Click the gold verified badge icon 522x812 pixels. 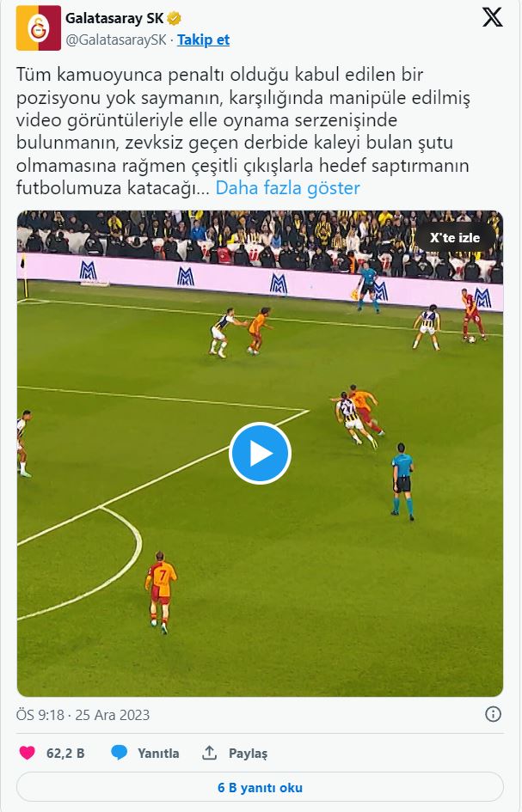click(x=175, y=19)
